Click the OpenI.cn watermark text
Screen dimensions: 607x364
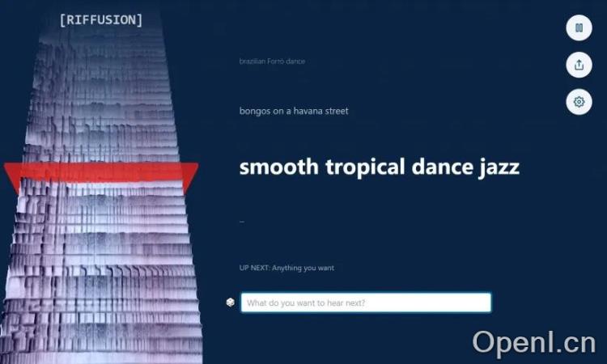point(533,343)
